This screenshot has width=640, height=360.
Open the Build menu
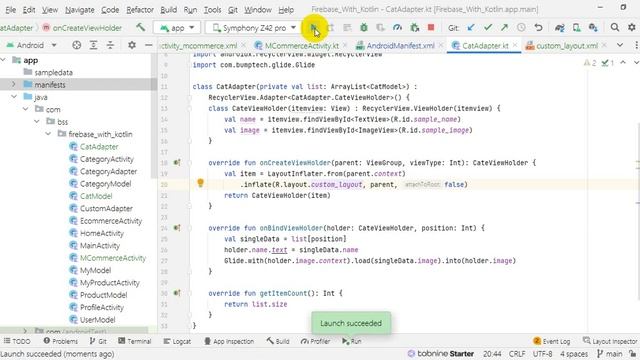168,9
